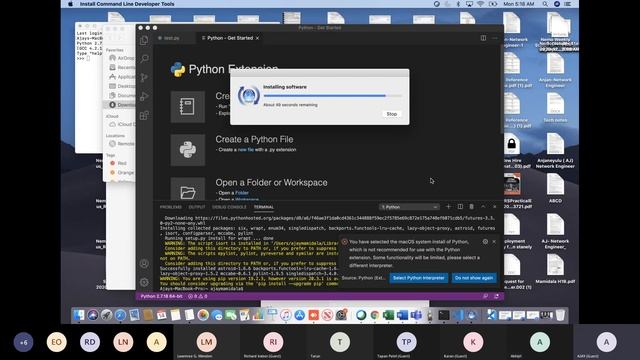Open Google Chrome from the Dock
This screenshot has width=640, height=360.
pos(375,315)
